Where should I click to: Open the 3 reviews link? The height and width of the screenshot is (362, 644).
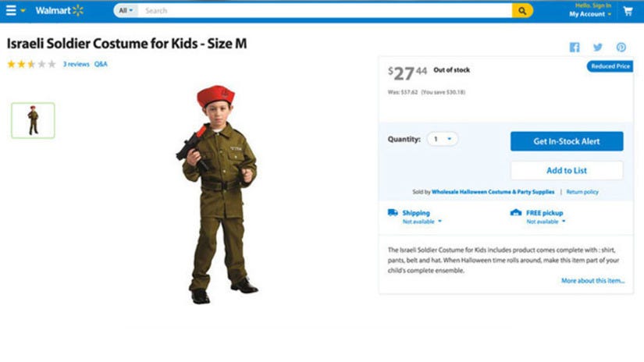(x=76, y=64)
